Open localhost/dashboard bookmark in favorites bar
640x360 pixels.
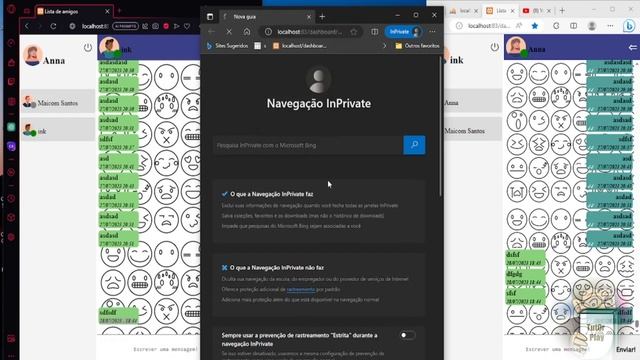pos(300,46)
